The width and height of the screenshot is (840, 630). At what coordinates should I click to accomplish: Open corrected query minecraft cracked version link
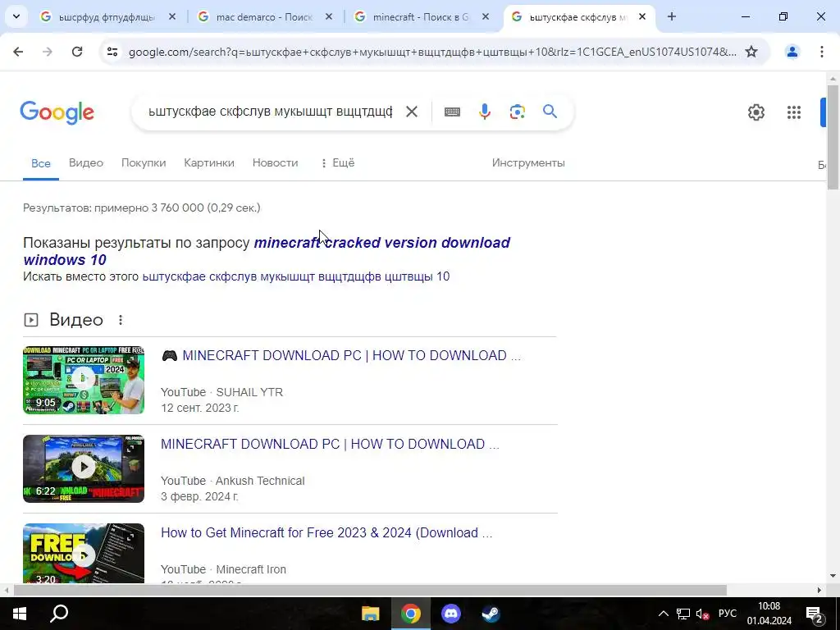pyautogui.click(x=267, y=251)
